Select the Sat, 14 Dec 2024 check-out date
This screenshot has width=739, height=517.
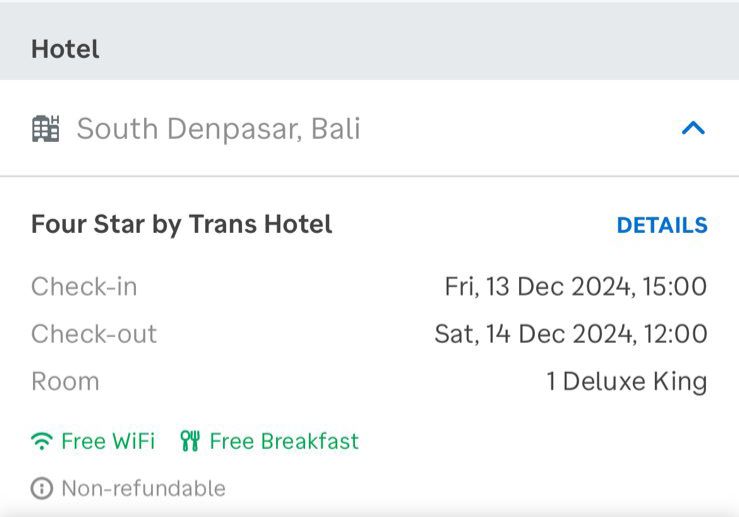coord(532,334)
